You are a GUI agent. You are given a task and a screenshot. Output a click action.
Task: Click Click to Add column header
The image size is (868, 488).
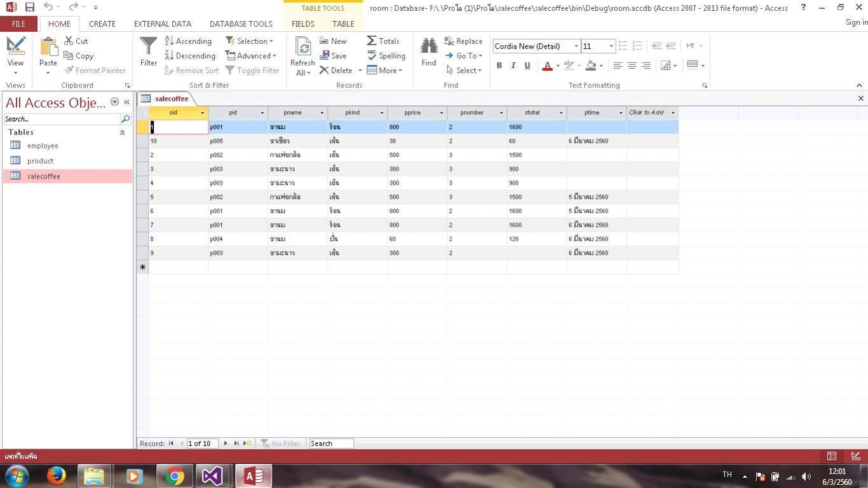(x=653, y=112)
